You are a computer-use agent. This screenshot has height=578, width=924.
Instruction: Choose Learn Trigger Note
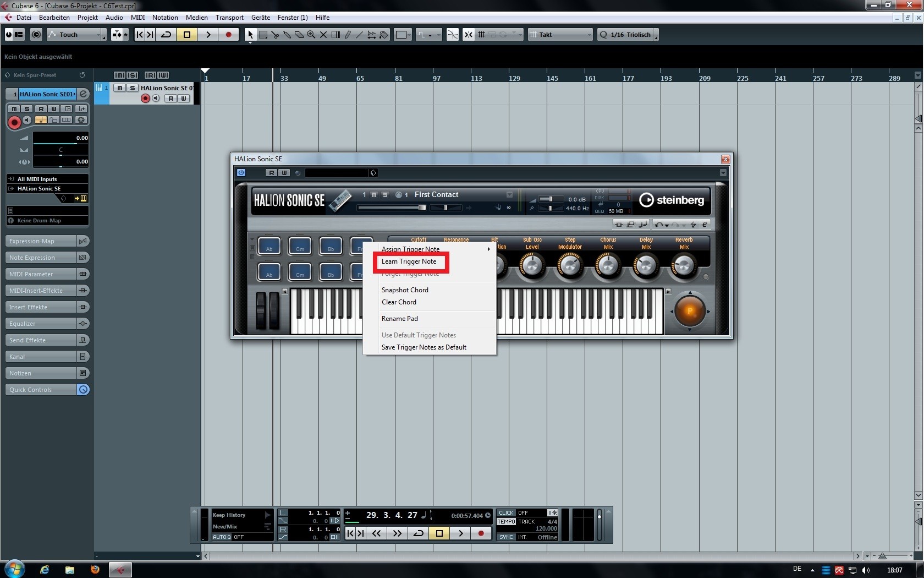click(430, 261)
